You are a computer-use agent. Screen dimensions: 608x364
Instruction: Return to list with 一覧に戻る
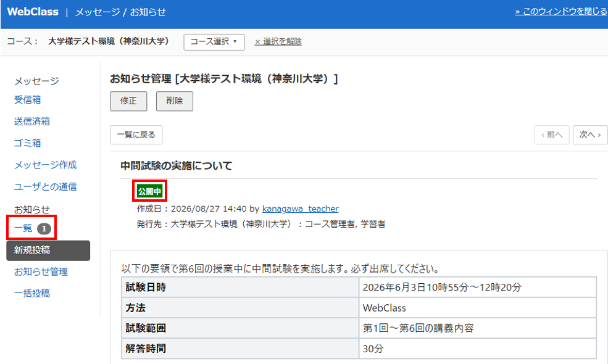coord(136,135)
